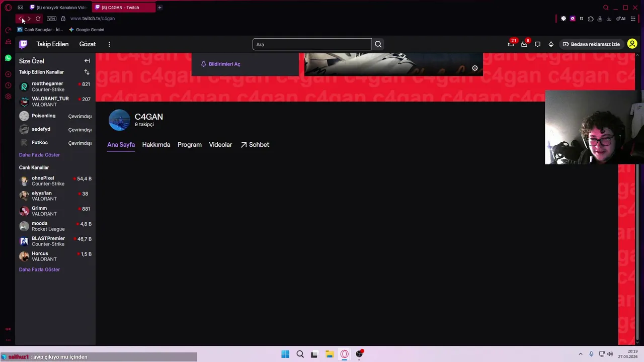Select the Ana Sayfa channel tab
Screen dimensions: 644x362
click(x=121, y=145)
